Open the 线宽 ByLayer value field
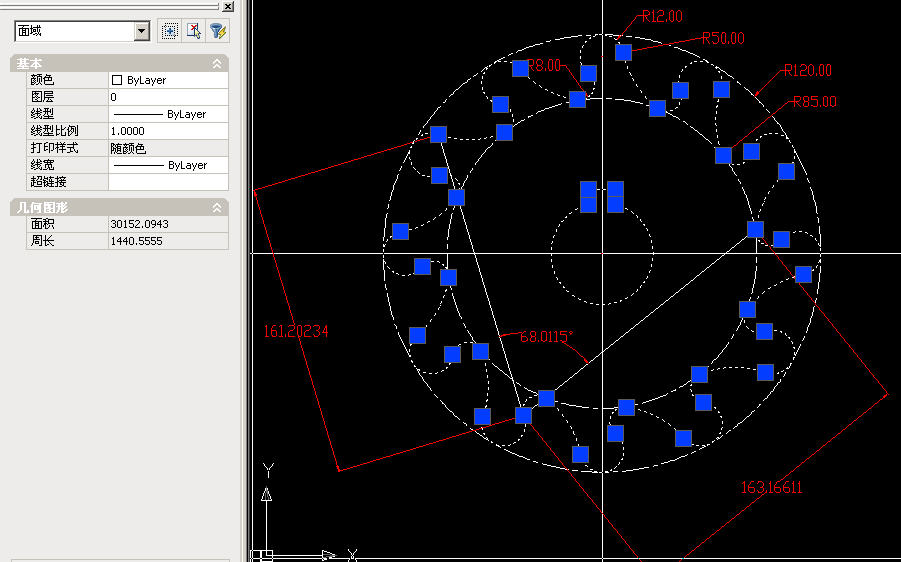The width and height of the screenshot is (901, 562). 168,165
